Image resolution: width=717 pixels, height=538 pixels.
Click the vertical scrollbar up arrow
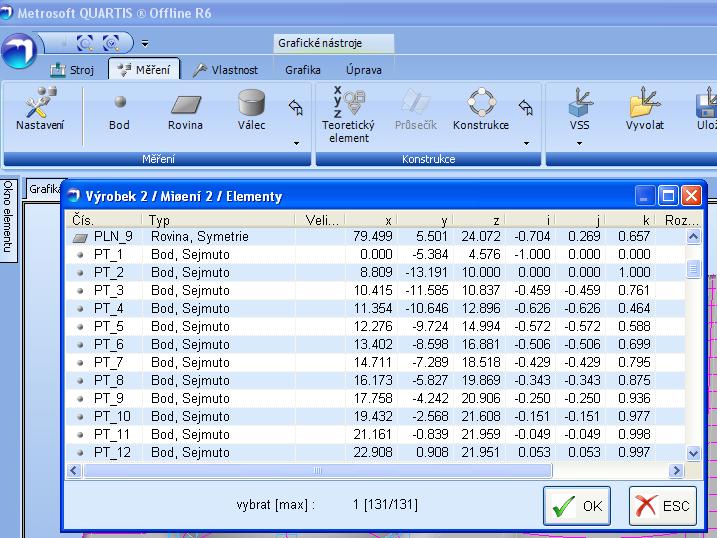tap(693, 237)
